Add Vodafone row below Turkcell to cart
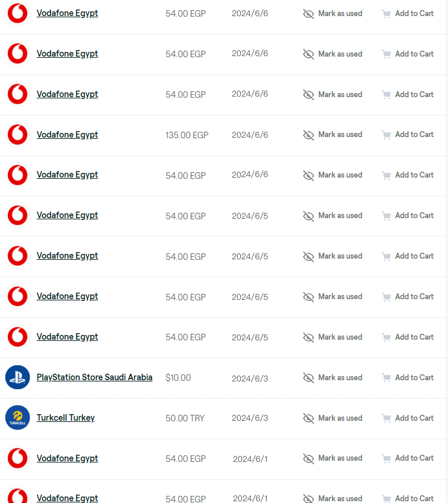The width and height of the screenshot is (448, 503). [407, 458]
